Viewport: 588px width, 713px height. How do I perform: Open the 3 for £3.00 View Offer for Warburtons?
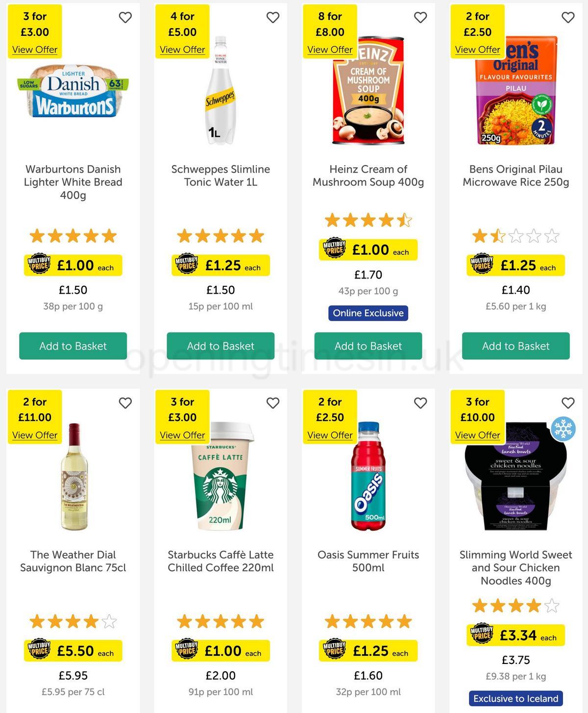(x=34, y=50)
